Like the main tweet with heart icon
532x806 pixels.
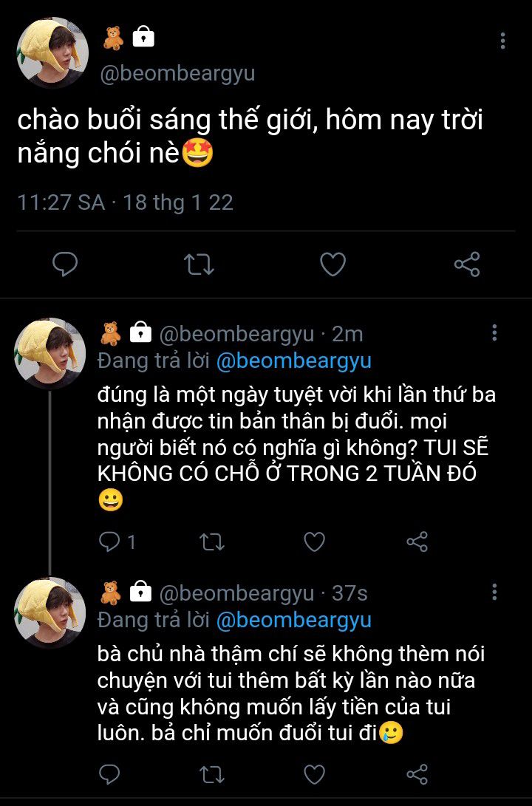point(333,264)
